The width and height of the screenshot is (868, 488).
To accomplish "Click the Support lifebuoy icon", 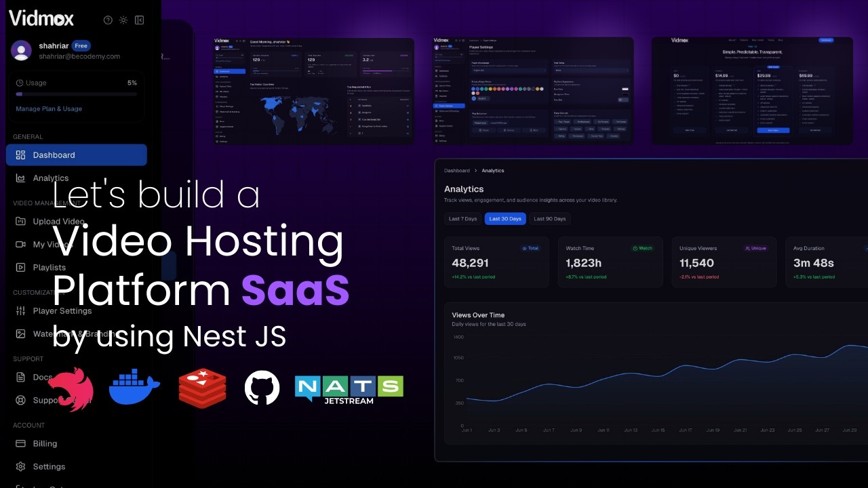I will coord(20,400).
